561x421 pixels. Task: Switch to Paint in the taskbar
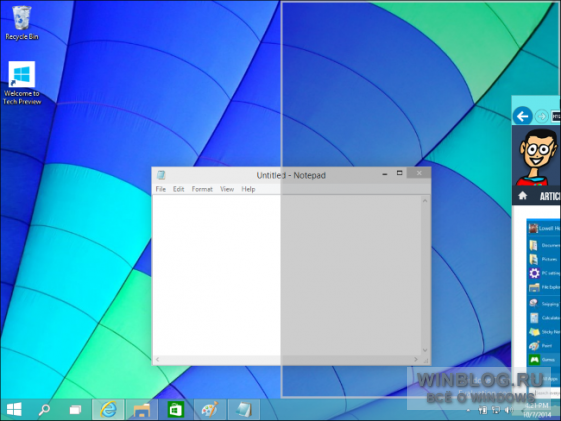210,410
